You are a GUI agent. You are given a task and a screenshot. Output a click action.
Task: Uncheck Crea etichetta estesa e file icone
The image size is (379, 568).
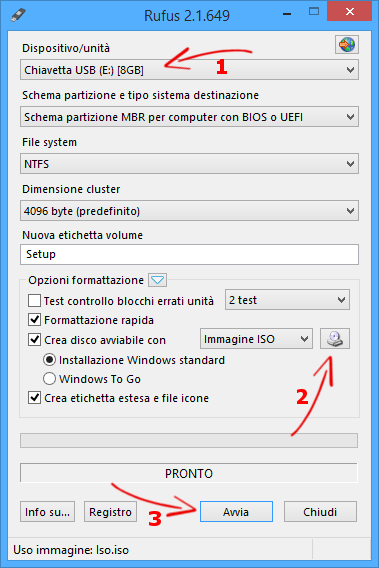click(34, 398)
